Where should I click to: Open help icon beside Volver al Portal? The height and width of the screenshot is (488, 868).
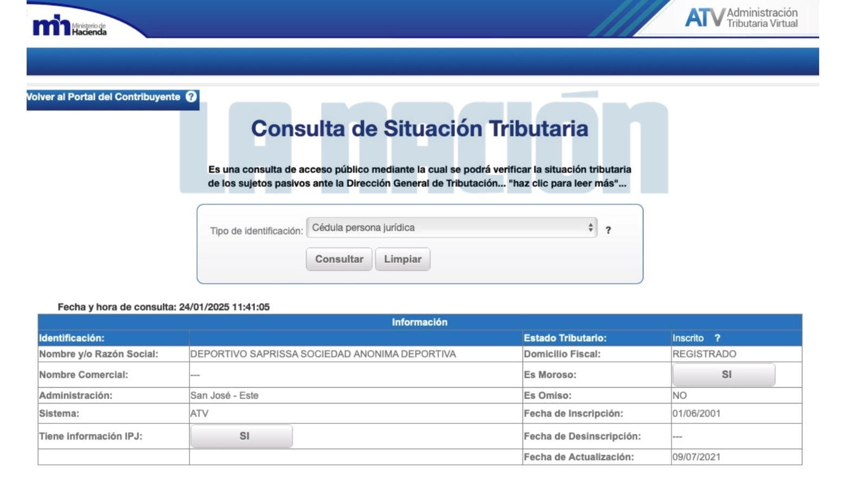(190, 97)
